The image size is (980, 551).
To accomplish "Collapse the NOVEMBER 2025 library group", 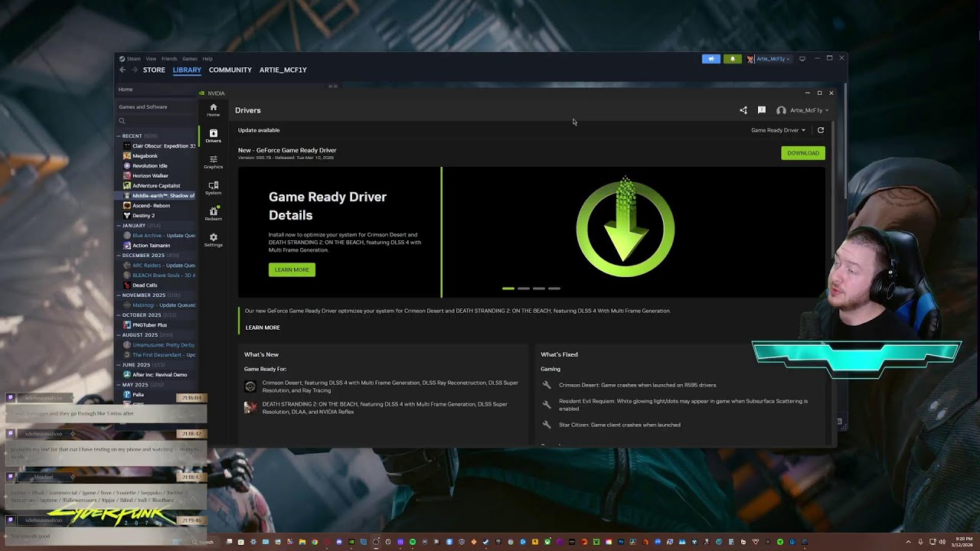I will click(x=119, y=295).
